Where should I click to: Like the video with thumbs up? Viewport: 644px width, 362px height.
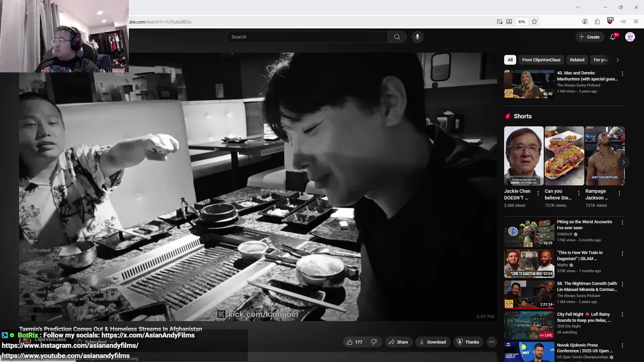(x=354, y=342)
